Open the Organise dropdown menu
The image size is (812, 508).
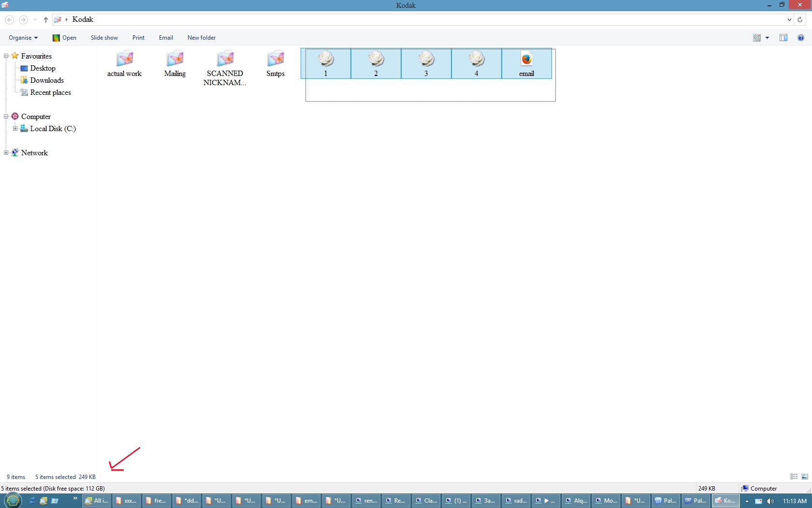pyautogui.click(x=23, y=38)
